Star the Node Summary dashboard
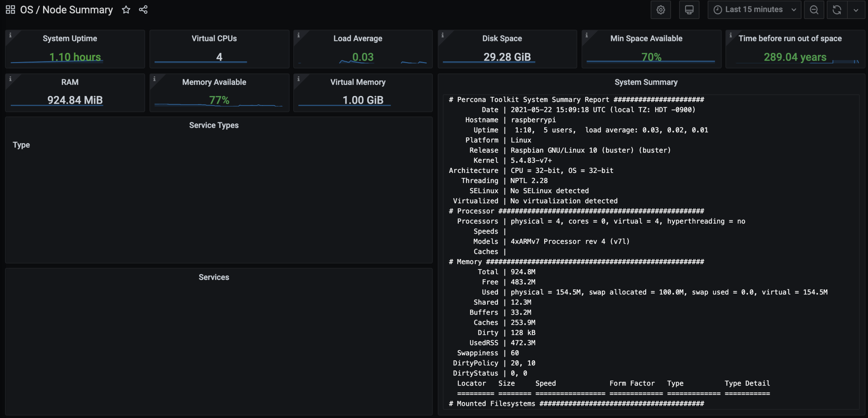The height and width of the screenshot is (418, 868). tap(126, 9)
